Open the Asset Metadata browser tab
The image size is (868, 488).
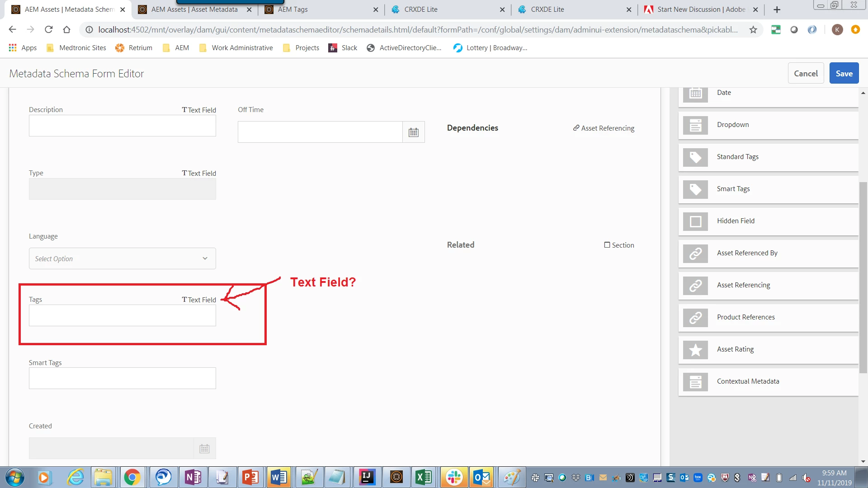click(194, 9)
